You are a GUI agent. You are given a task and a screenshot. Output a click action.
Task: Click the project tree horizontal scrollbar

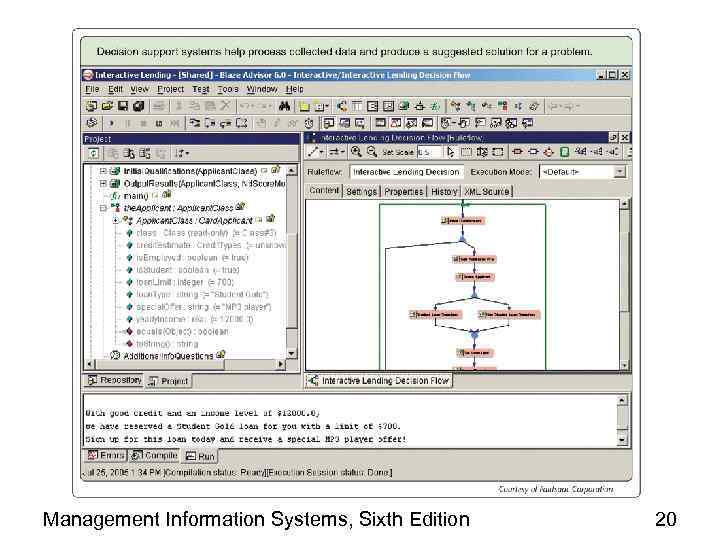185,364
